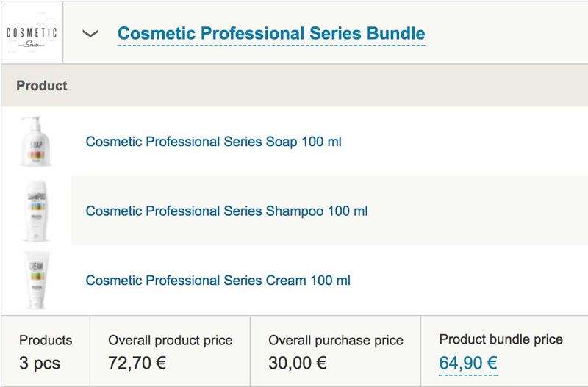
Task: Click the Overall product price label
Action: point(170,340)
